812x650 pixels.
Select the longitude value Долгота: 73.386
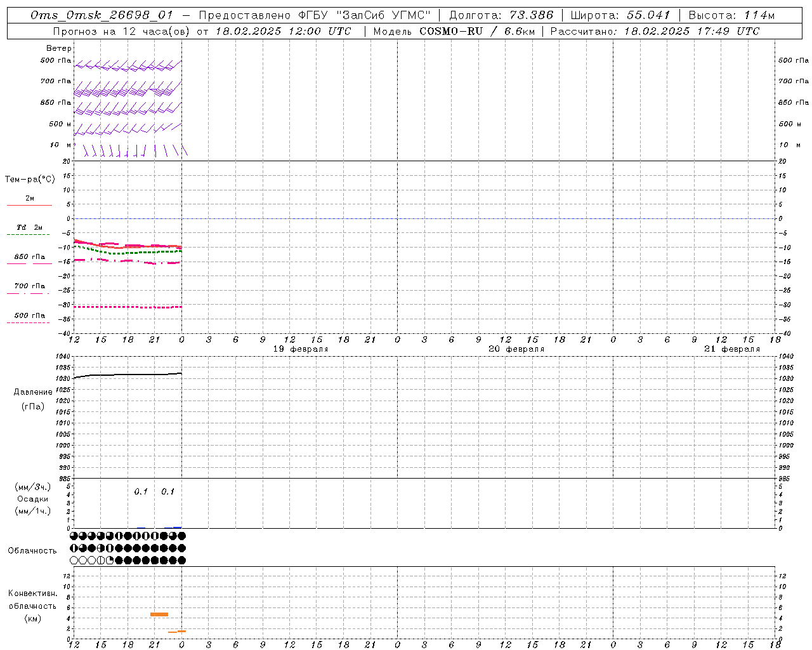(x=501, y=15)
